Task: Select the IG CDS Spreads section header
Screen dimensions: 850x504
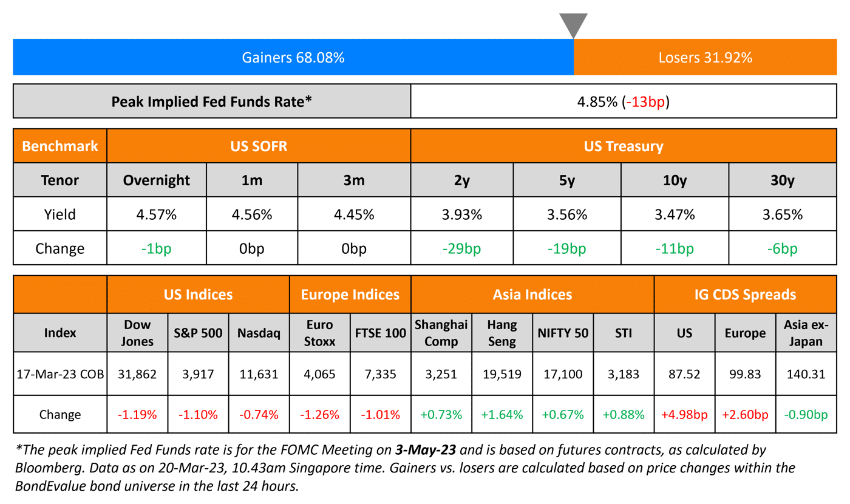Action: click(745, 295)
